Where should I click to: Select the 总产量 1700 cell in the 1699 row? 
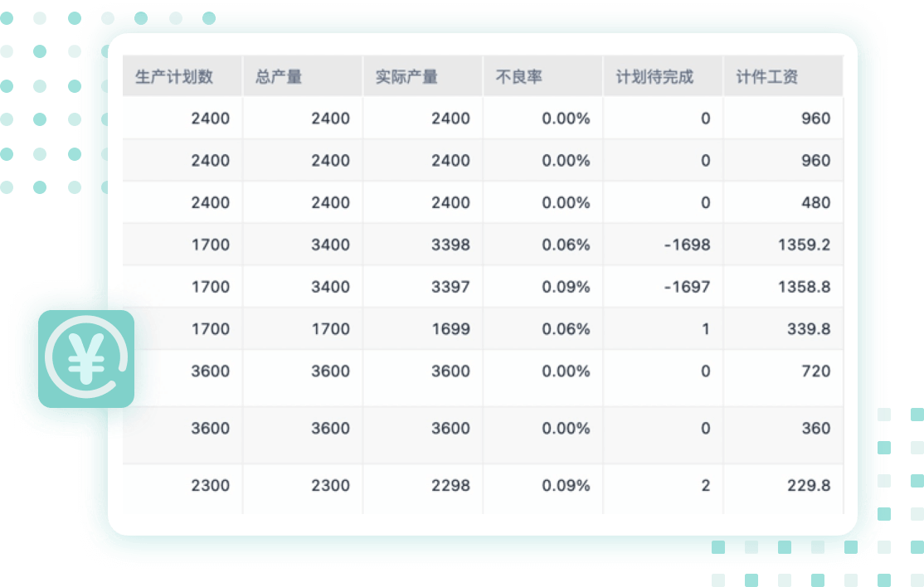click(x=303, y=328)
